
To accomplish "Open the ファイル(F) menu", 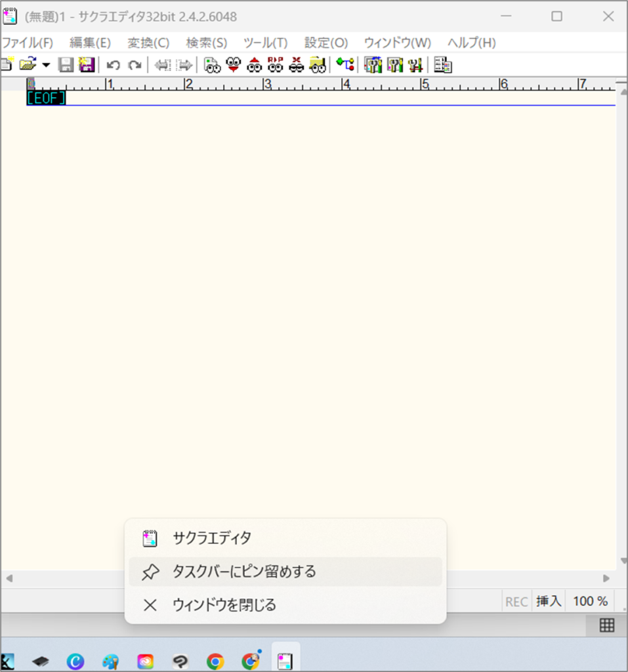I will point(27,43).
